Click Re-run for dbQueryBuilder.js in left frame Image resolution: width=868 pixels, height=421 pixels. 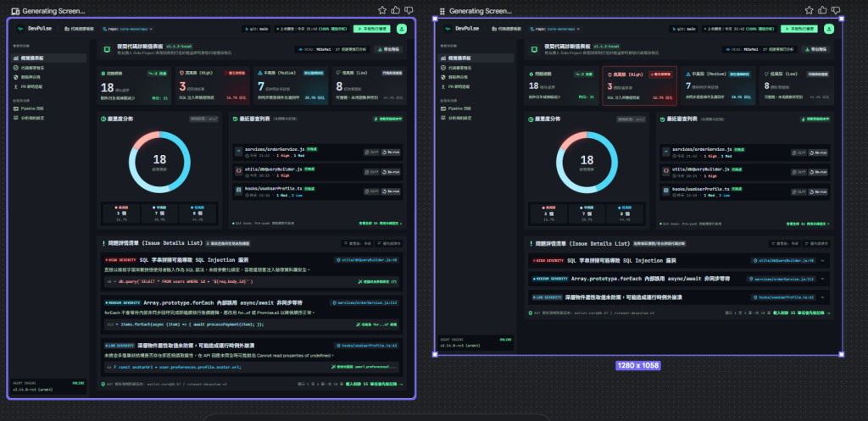[x=391, y=172]
